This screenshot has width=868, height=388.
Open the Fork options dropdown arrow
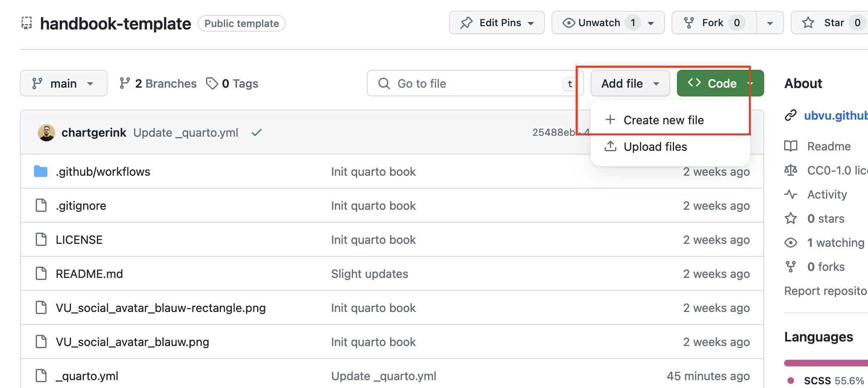770,23
